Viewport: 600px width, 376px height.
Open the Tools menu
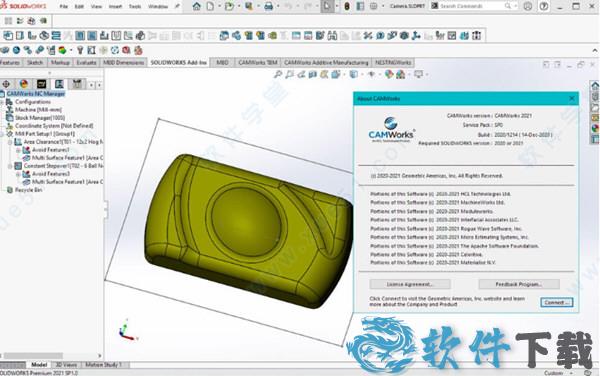coord(135,7)
